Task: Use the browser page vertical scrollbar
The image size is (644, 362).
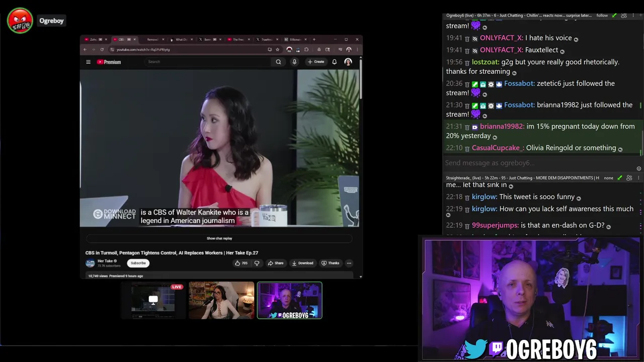Action: [x=361, y=78]
